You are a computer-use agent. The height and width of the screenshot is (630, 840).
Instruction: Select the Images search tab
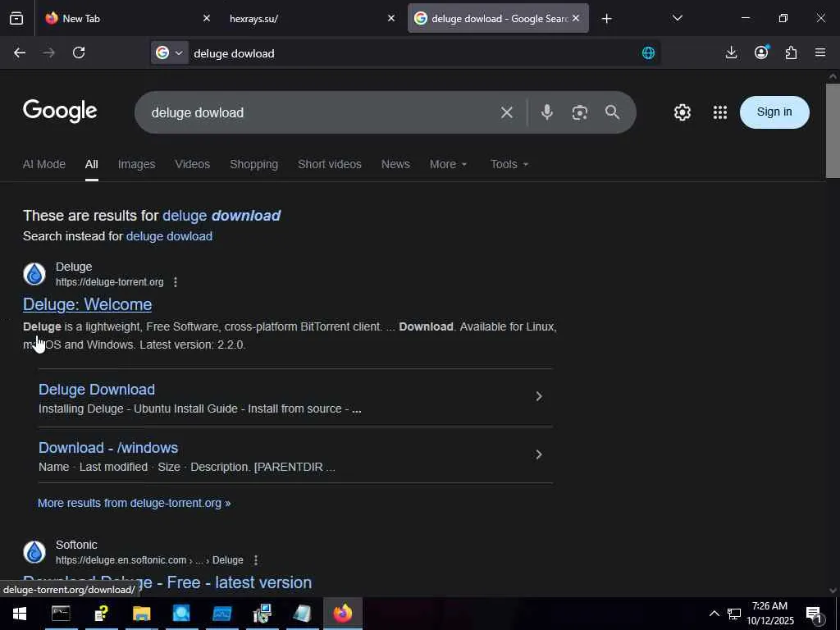click(137, 164)
